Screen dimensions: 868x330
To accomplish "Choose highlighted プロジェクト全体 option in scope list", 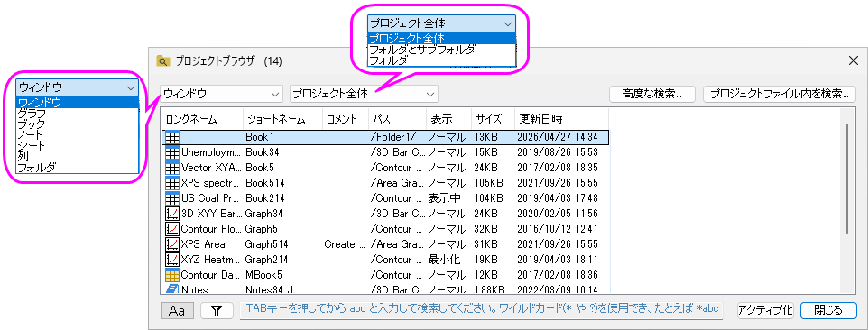I will (x=441, y=38).
